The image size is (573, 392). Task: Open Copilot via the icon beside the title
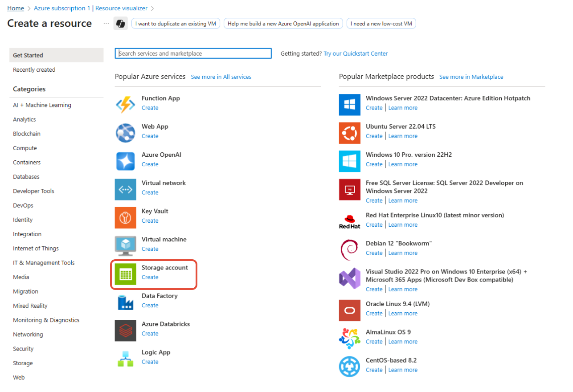coord(121,24)
